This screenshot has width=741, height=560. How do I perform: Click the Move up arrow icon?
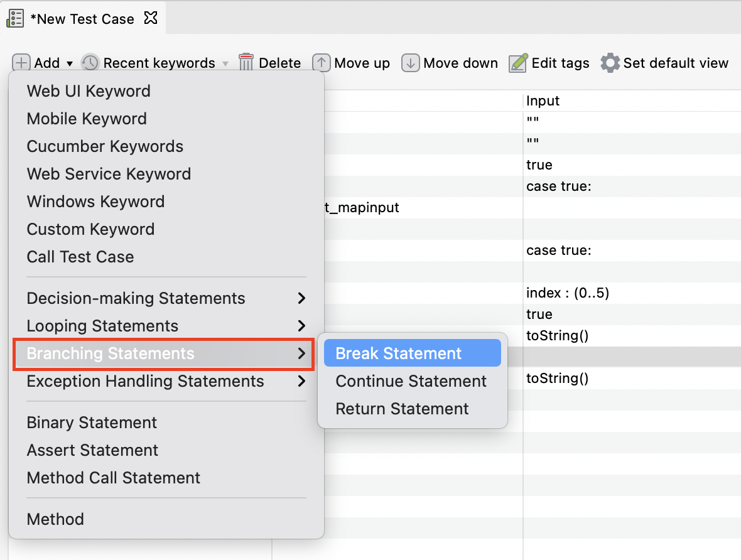click(x=321, y=63)
